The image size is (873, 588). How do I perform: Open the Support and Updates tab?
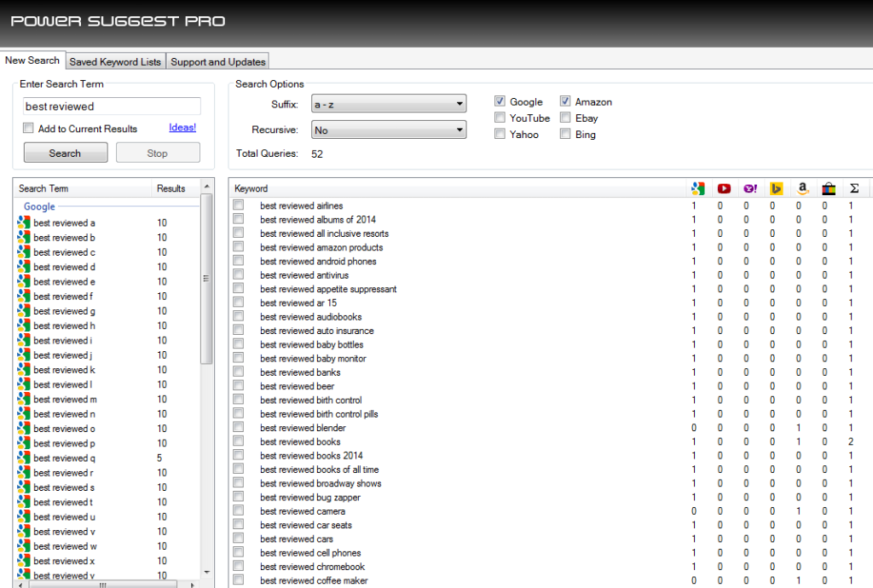(217, 61)
